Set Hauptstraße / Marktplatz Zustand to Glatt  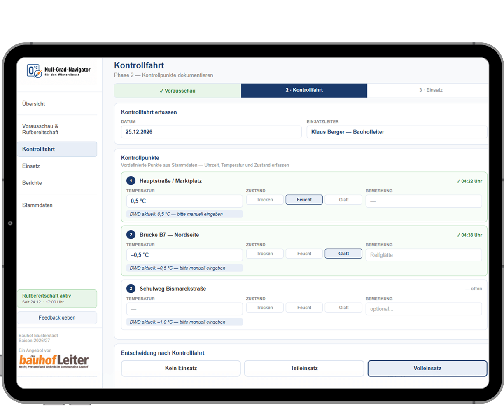click(x=344, y=200)
